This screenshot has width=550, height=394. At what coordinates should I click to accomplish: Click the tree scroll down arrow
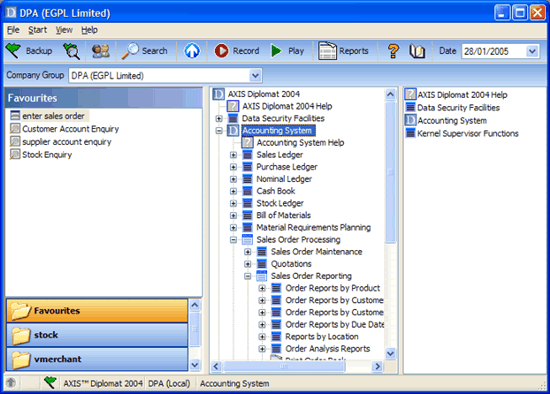[x=390, y=353]
